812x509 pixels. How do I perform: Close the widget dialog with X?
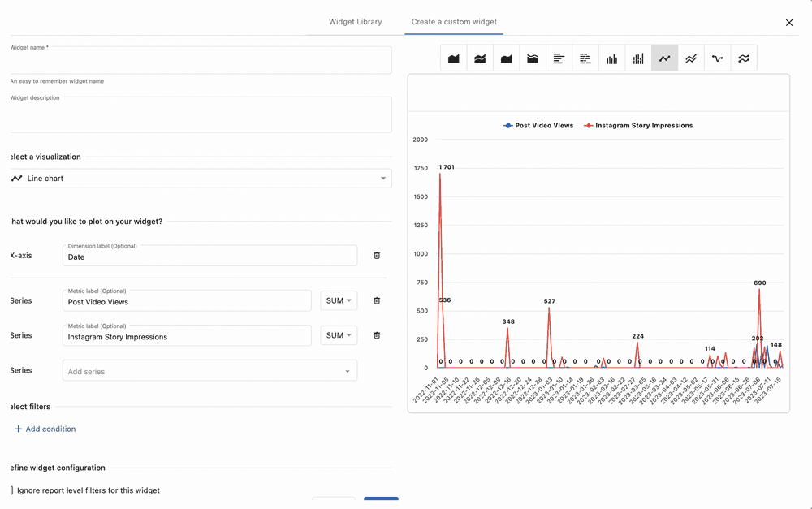788,23
